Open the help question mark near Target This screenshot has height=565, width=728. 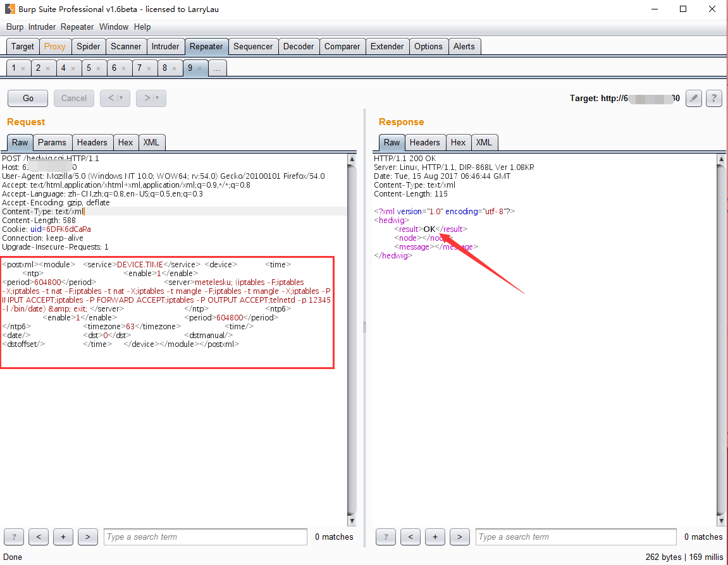(713, 99)
